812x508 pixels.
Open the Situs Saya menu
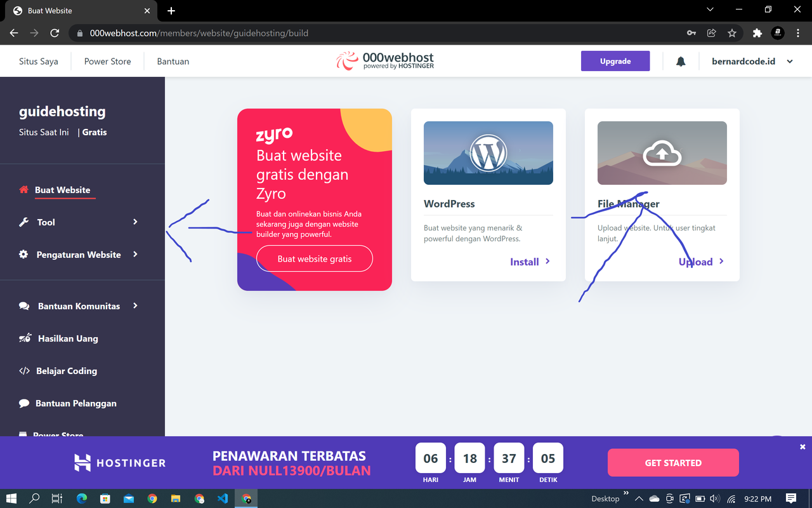(x=39, y=62)
